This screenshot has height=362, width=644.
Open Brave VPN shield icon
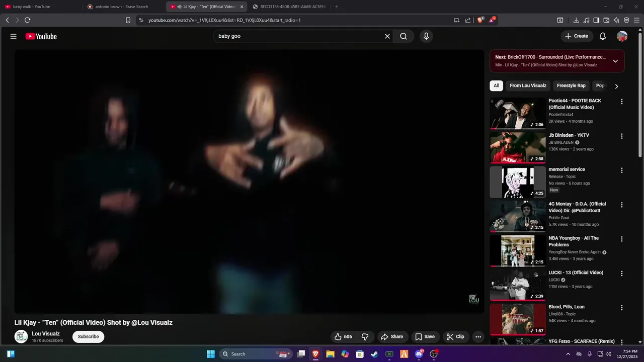(x=626, y=20)
